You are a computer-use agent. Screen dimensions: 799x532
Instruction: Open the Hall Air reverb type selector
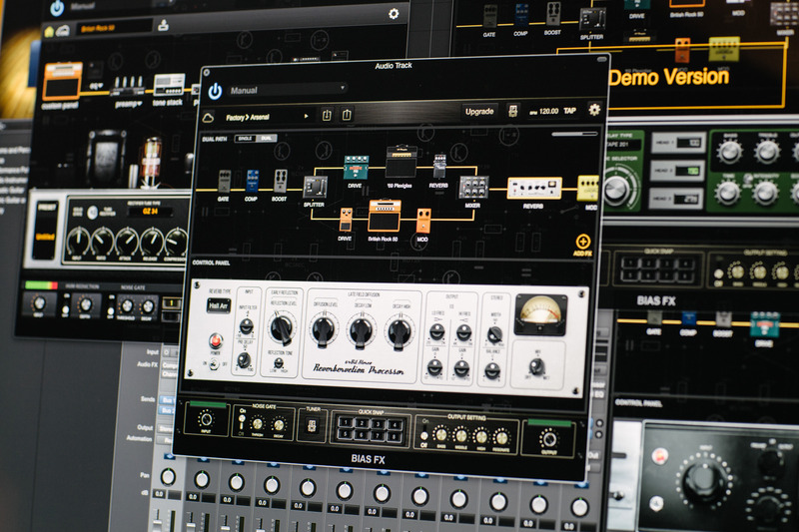coord(219,305)
